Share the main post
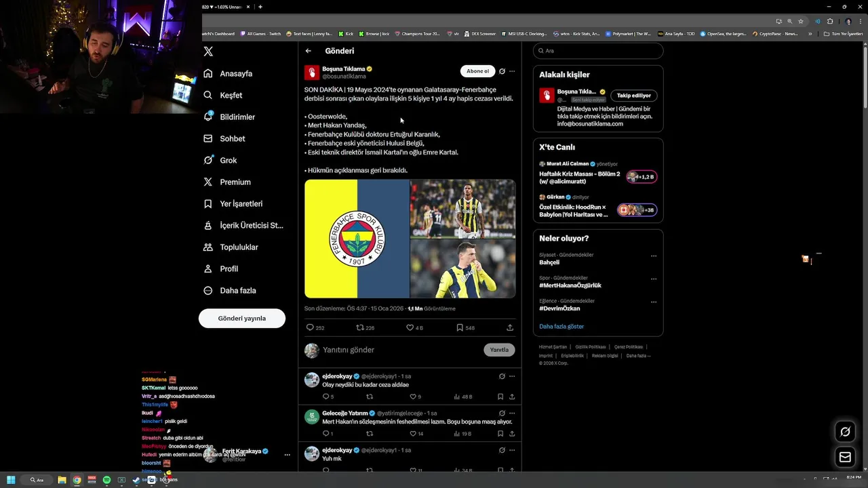This screenshot has width=868, height=488. pyautogui.click(x=510, y=327)
